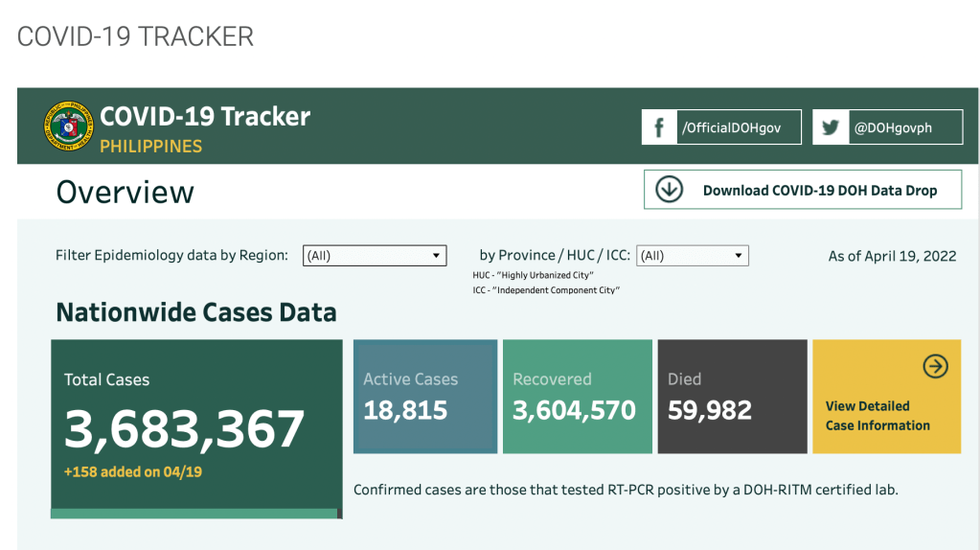This screenshot has width=980, height=550.
Task: Select View Detailed Case Information
Action: [x=877, y=416]
